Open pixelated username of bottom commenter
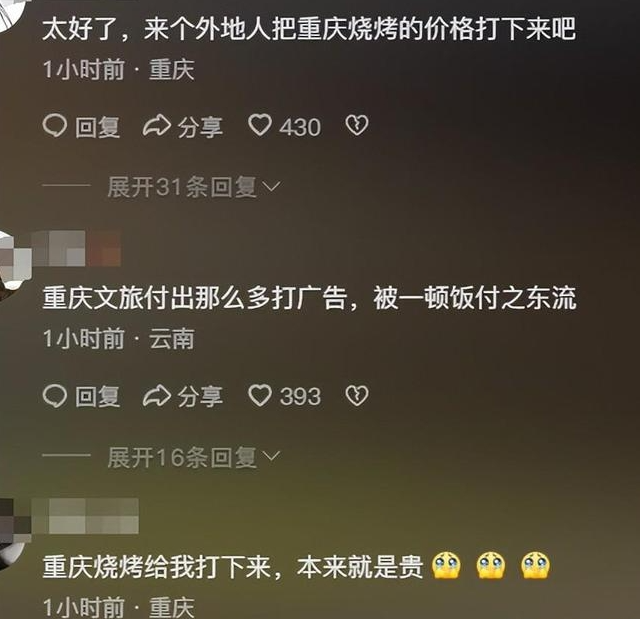640x619 pixels. (x=86, y=516)
